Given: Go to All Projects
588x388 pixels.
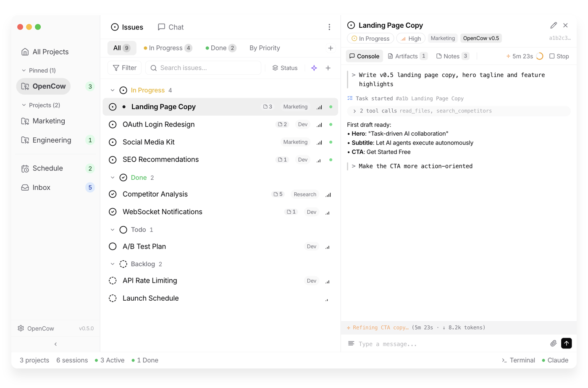Looking at the screenshot, I should [x=50, y=52].
